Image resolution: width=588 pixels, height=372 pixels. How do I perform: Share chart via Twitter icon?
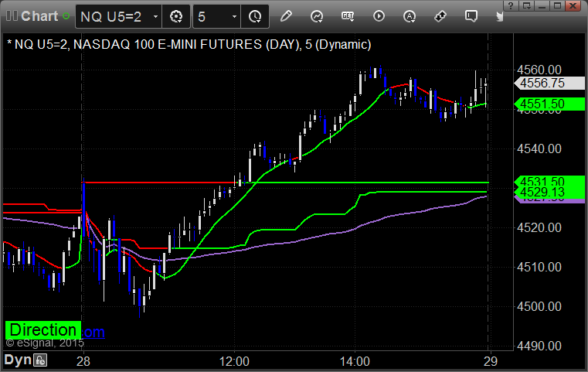click(499, 16)
